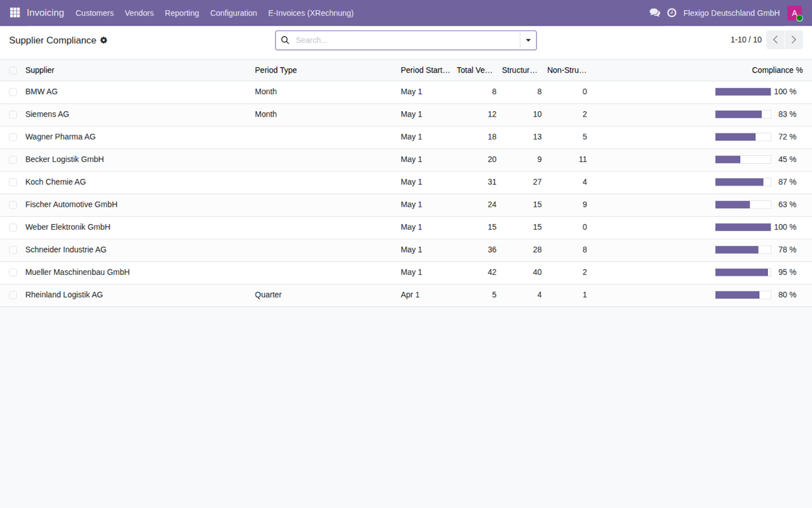Sort by the Total Vendor Bills column header

(475, 70)
